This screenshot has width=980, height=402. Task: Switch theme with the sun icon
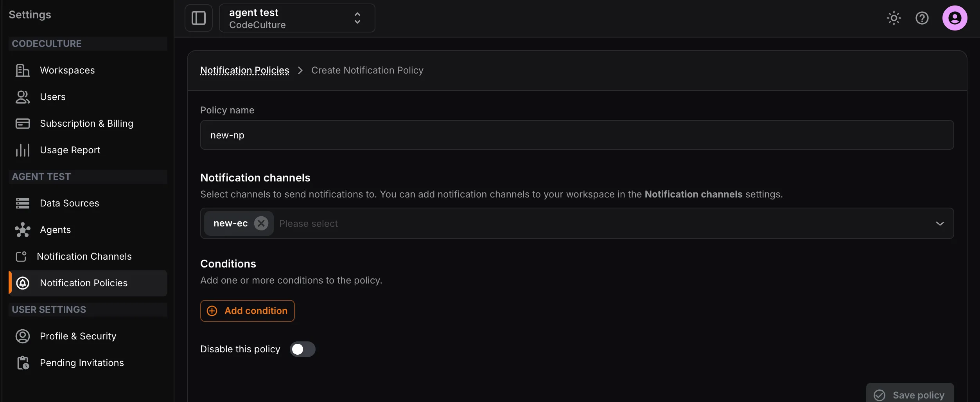pos(894,18)
